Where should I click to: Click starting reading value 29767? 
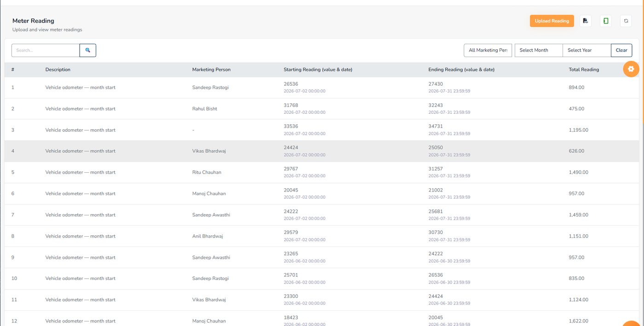tap(291, 169)
